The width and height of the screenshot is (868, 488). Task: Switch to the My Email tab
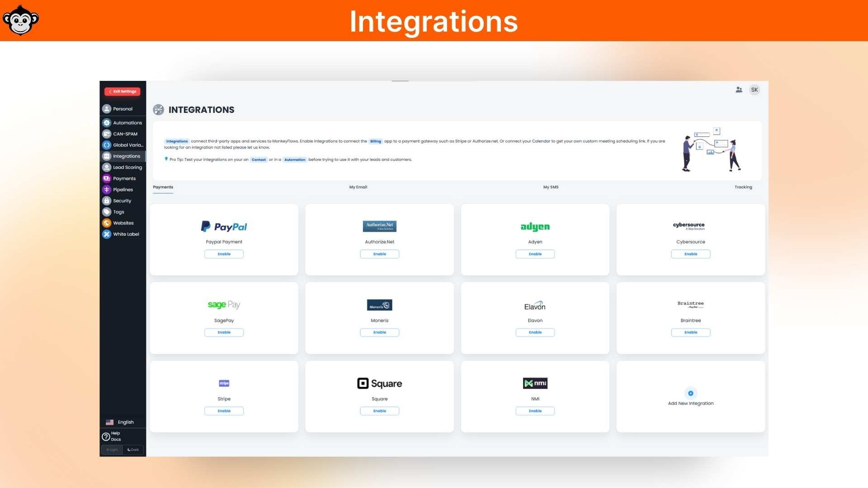[358, 187]
